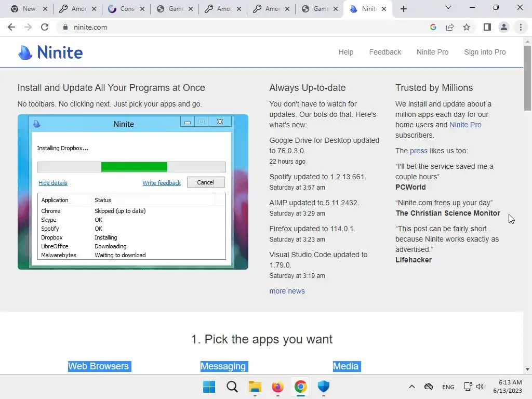532x399 pixels.
Task: Expand the tab search dropdown
Action: tap(448, 7)
